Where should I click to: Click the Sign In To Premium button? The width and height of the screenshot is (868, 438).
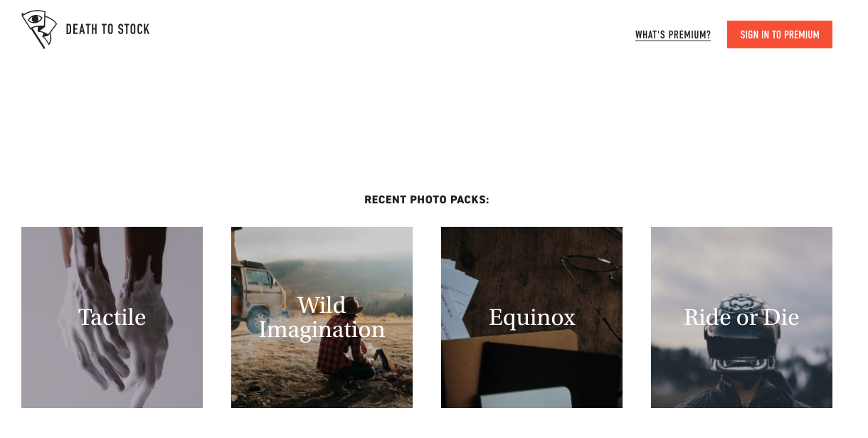779,35
